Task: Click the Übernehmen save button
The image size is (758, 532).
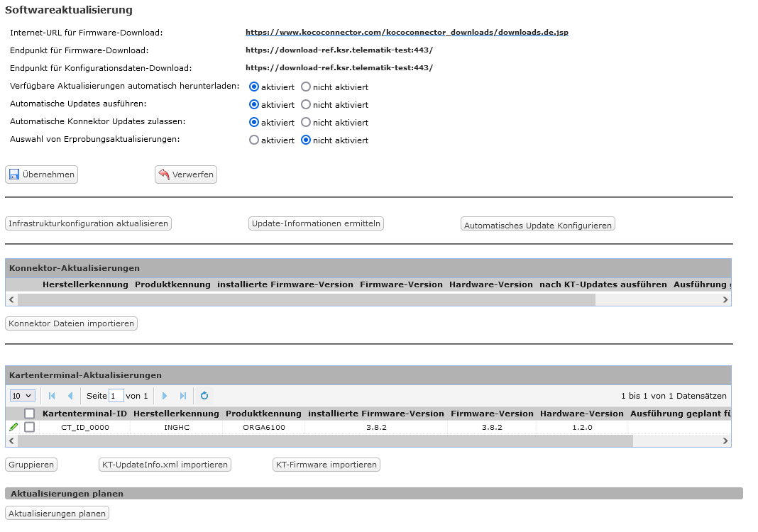Action: (x=41, y=174)
